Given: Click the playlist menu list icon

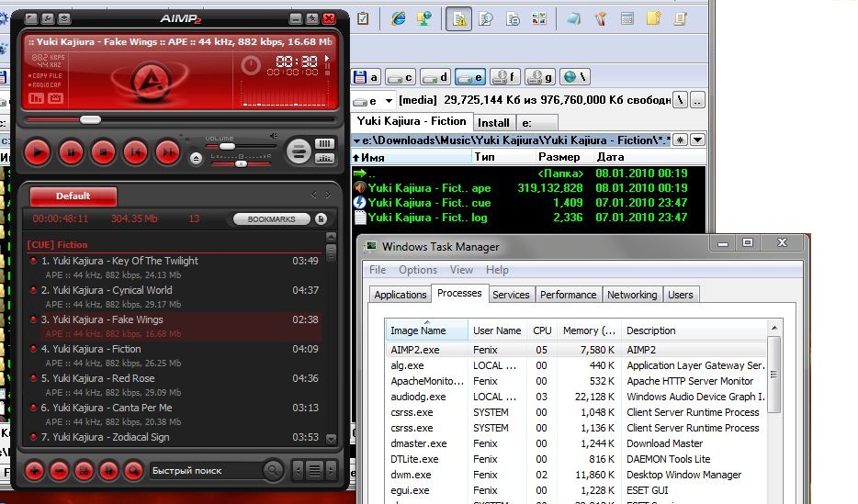Looking at the screenshot, I should click(315, 470).
